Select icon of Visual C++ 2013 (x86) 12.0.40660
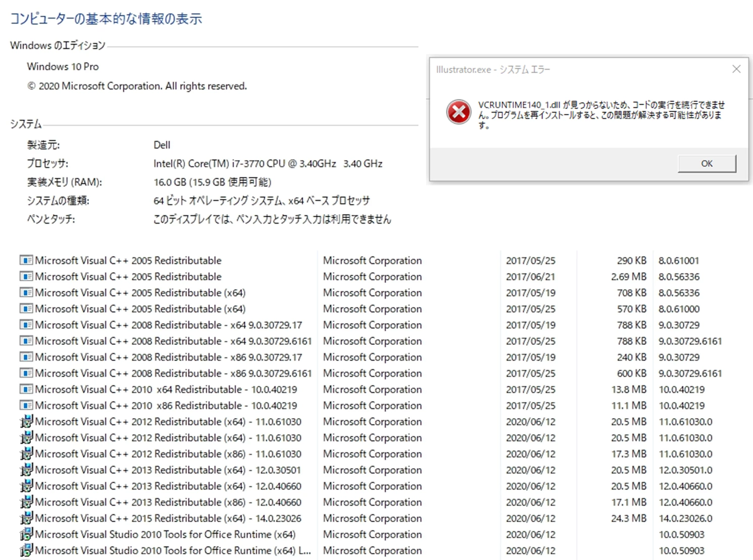This screenshot has height=560, width=753. coord(26,502)
